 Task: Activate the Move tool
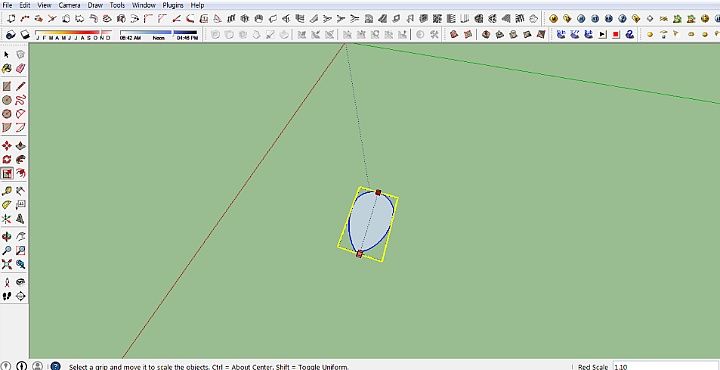point(6,146)
